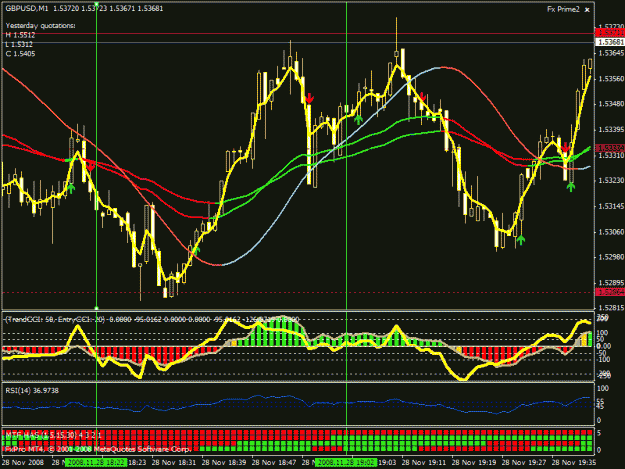625x469 pixels.
Task: Click the "RSI(14) 36.9738" indicator label
Action: [32, 391]
